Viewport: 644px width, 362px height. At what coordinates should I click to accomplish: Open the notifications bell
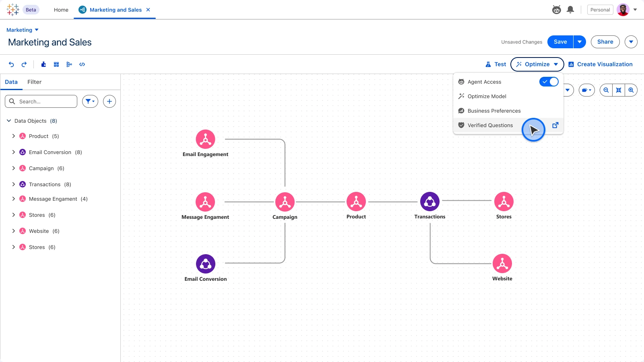[x=570, y=10]
